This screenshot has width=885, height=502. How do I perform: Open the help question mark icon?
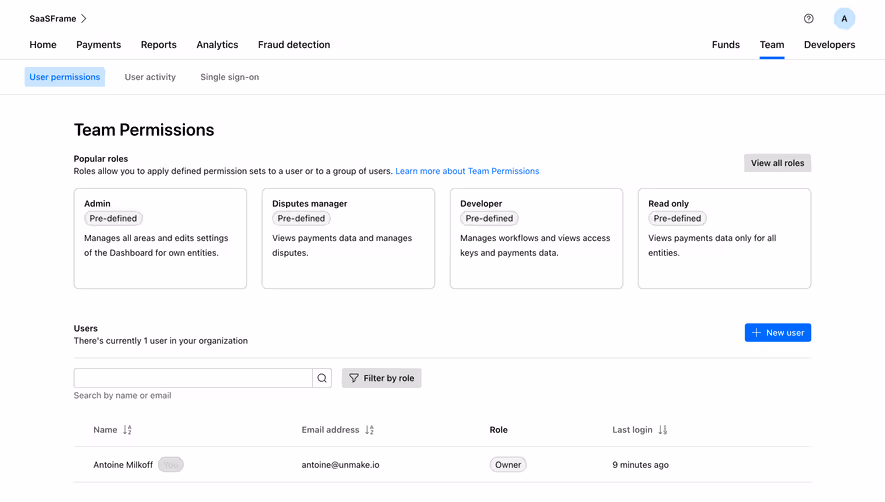tap(809, 19)
